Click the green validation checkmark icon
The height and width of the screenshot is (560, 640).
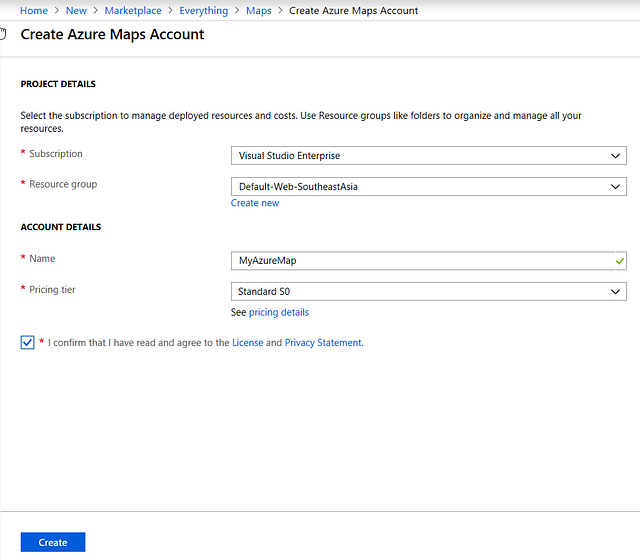pyautogui.click(x=620, y=261)
